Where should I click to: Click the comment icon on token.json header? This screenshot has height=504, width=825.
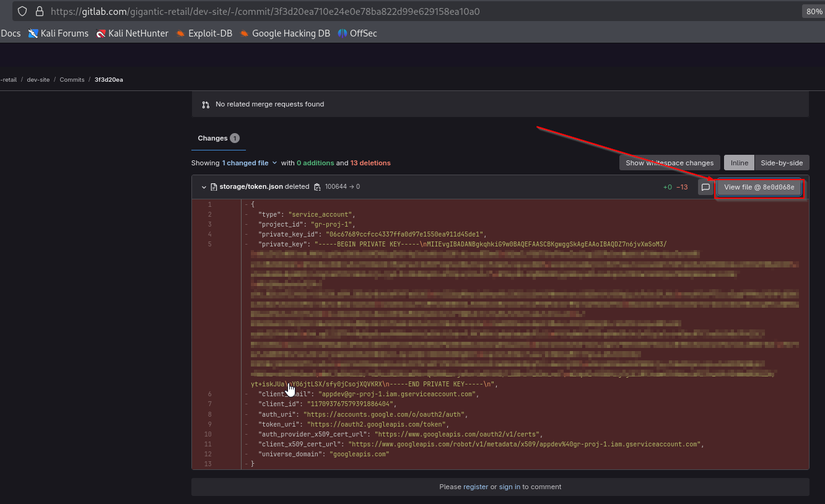[x=705, y=187]
